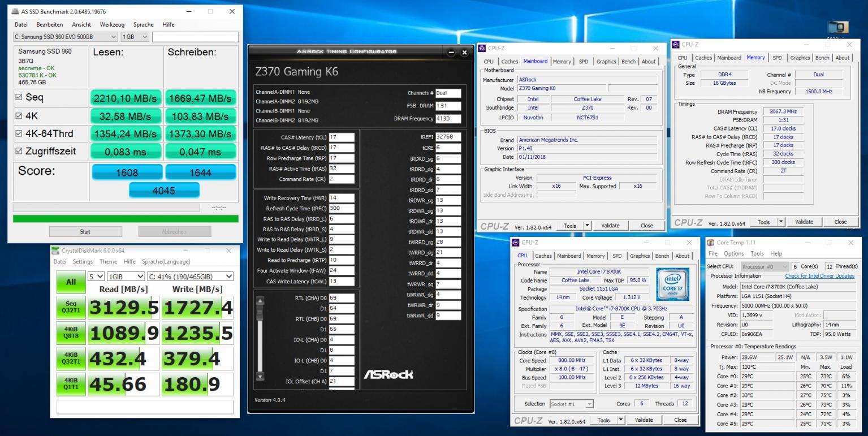Open Tools dropdown arrow in CPU-Z Mainboard window
The width and height of the screenshot is (868, 436).
(x=587, y=226)
